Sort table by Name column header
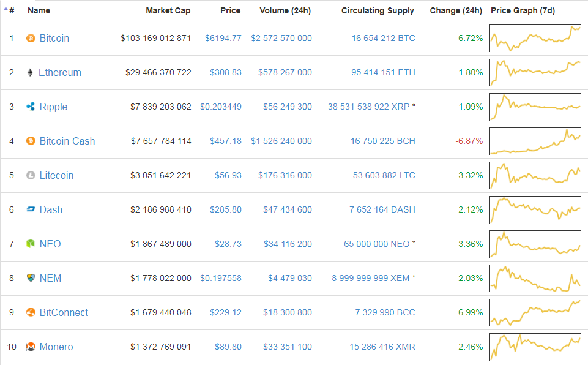Image resolution: width=588 pixels, height=365 pixels. click(x=39, y=10)
